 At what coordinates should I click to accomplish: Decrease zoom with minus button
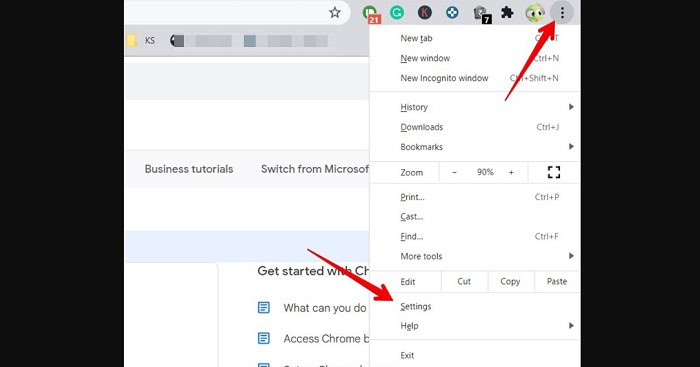tap(454, 172)
